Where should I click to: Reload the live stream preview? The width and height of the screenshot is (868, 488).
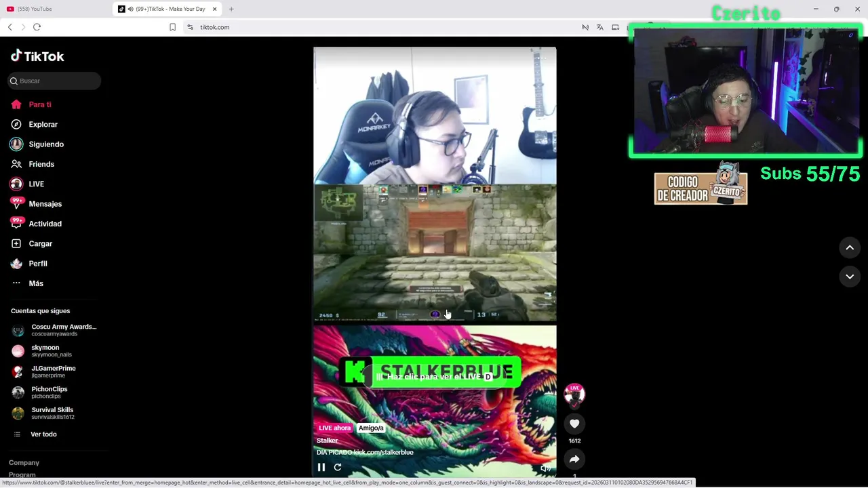click(x=338, y=467)
